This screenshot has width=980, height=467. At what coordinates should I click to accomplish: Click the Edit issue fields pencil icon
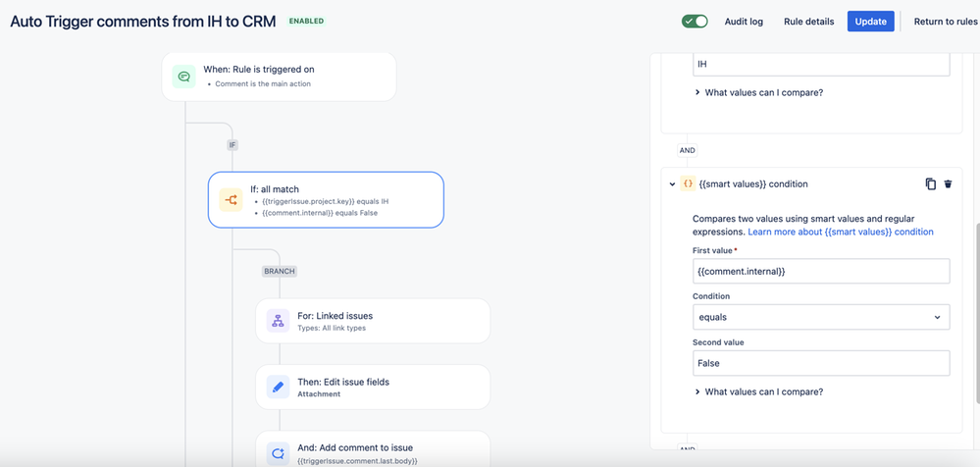pyautogui.click(x=279, y=387)
